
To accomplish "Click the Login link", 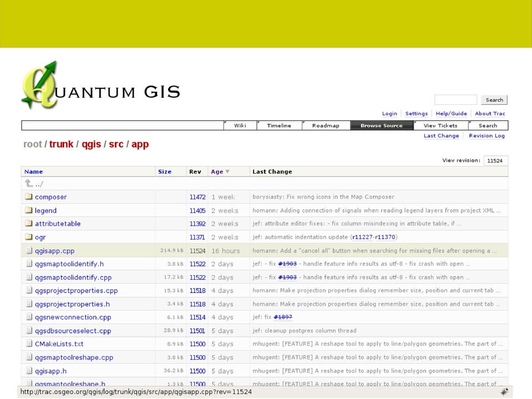I will [x=389, y=114].
